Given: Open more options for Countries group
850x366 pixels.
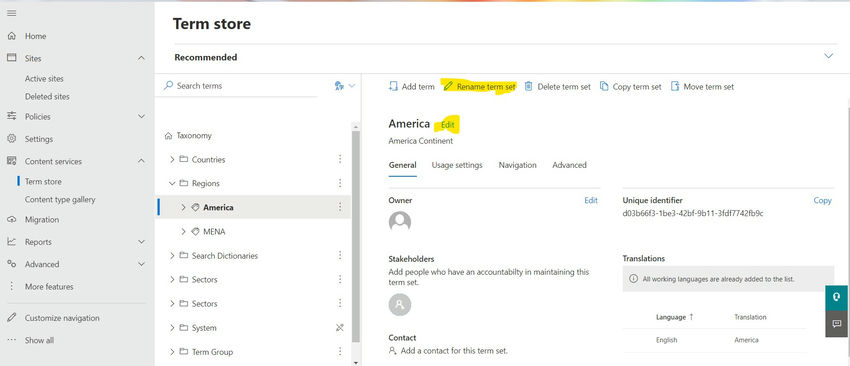Looking at the screenshot, I should tap(340, 159).
